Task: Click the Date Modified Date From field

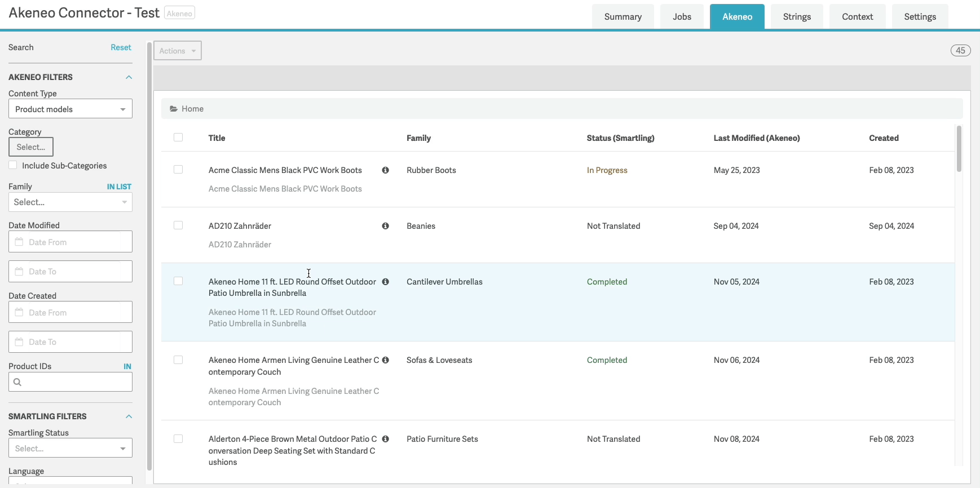Action: coord(70,242)
